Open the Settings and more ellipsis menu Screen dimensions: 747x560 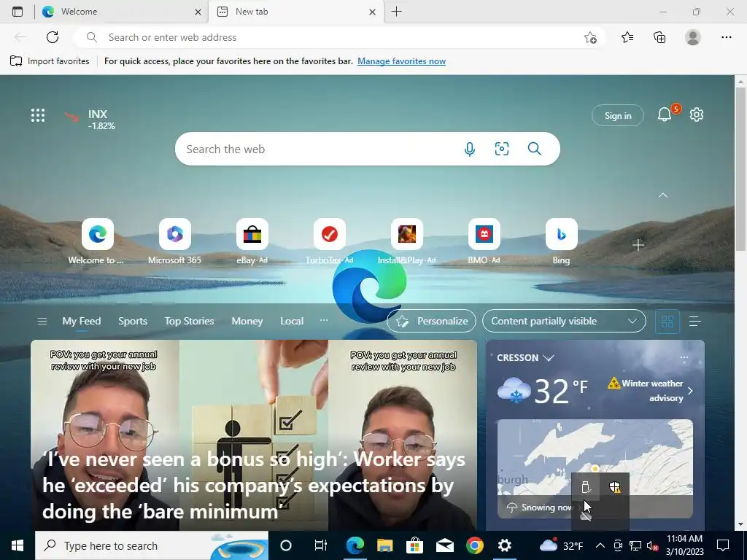(726, 37)
